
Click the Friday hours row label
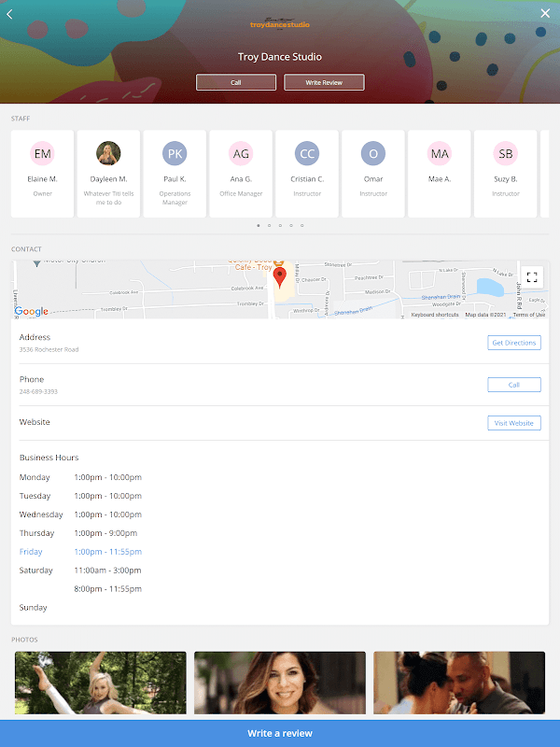coord(31,552)
